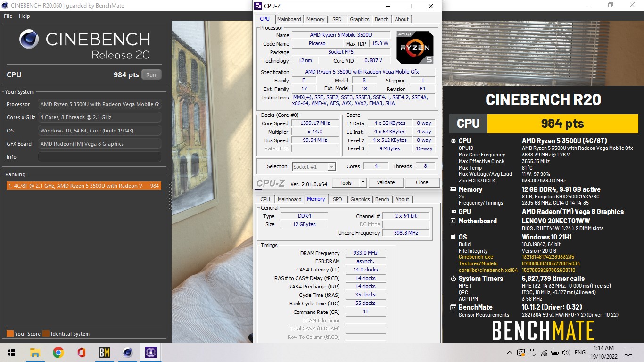This screenshot has height=362, width=644.
Task: Open Wi-Fi network tray icon
Action: [x=544, y=353]
